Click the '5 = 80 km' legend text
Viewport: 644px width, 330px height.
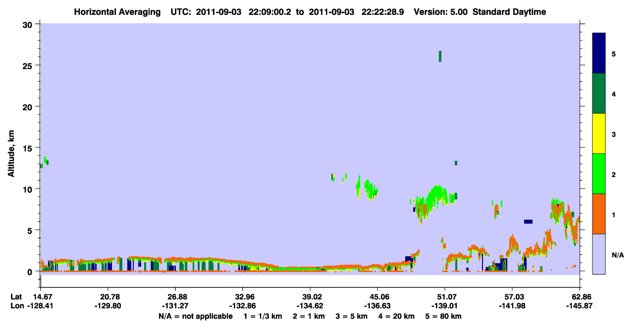[x=443, y=316]
